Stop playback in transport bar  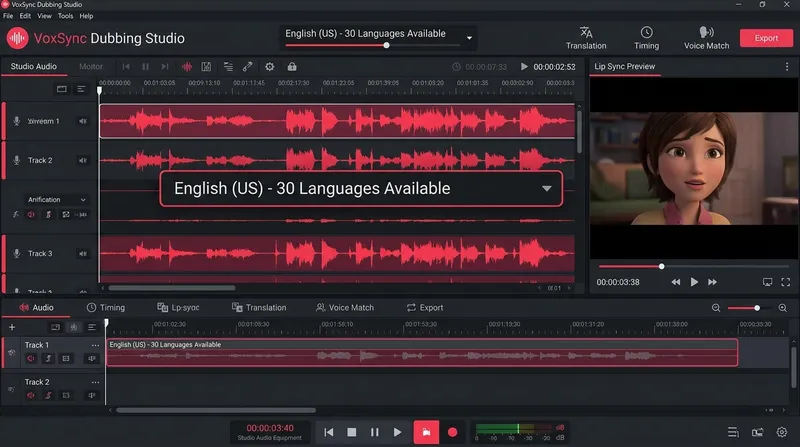click(352, 432)
